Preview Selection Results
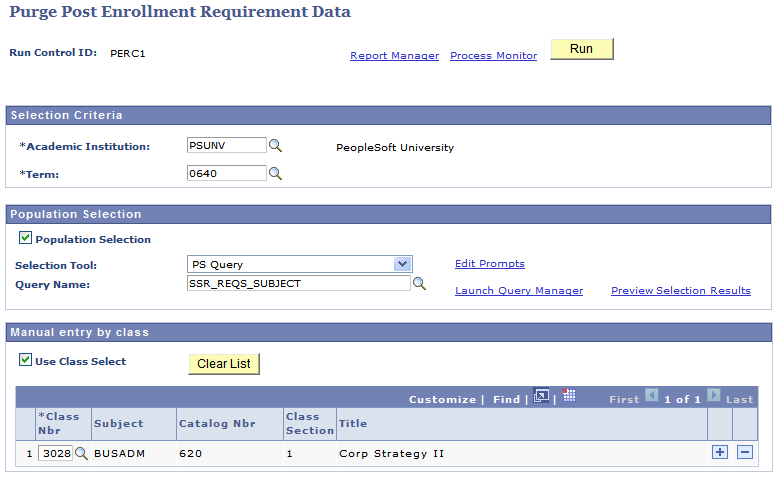 pyautogui.click(x=681, y=290)
